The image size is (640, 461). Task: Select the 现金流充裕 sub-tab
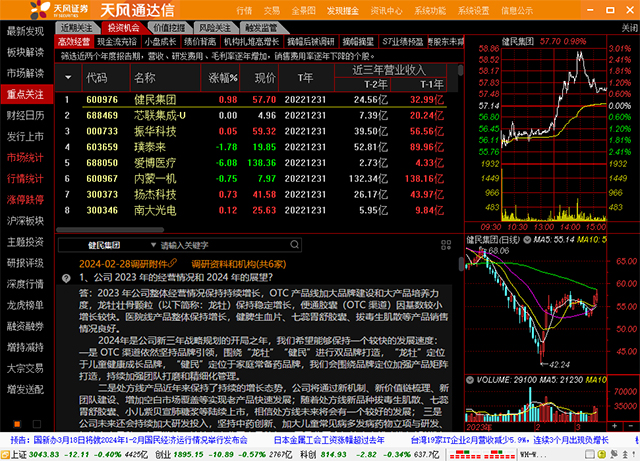(117, 42)
